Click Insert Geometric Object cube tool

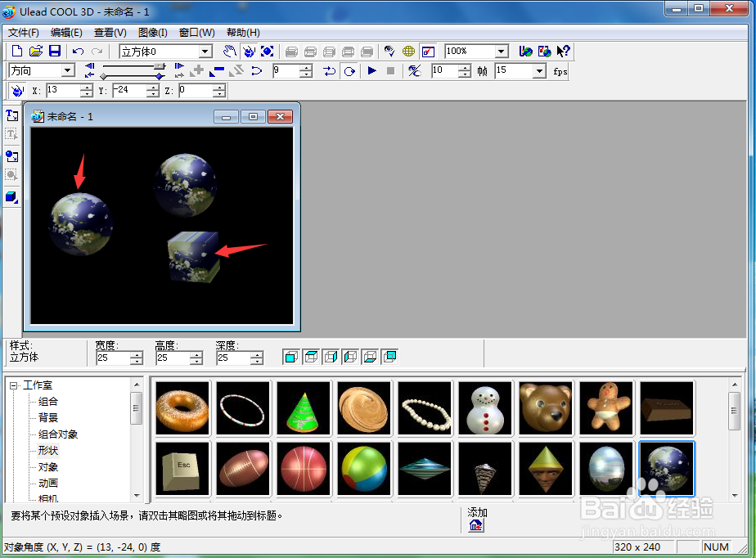(x=12, y=196)
